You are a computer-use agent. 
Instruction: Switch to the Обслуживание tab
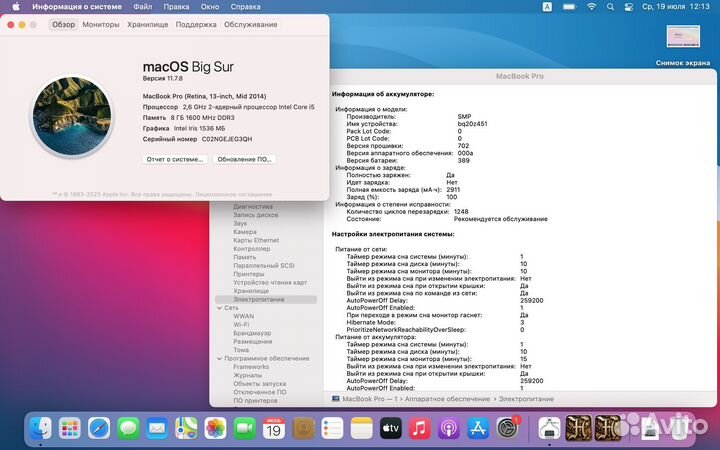[251, 24]
